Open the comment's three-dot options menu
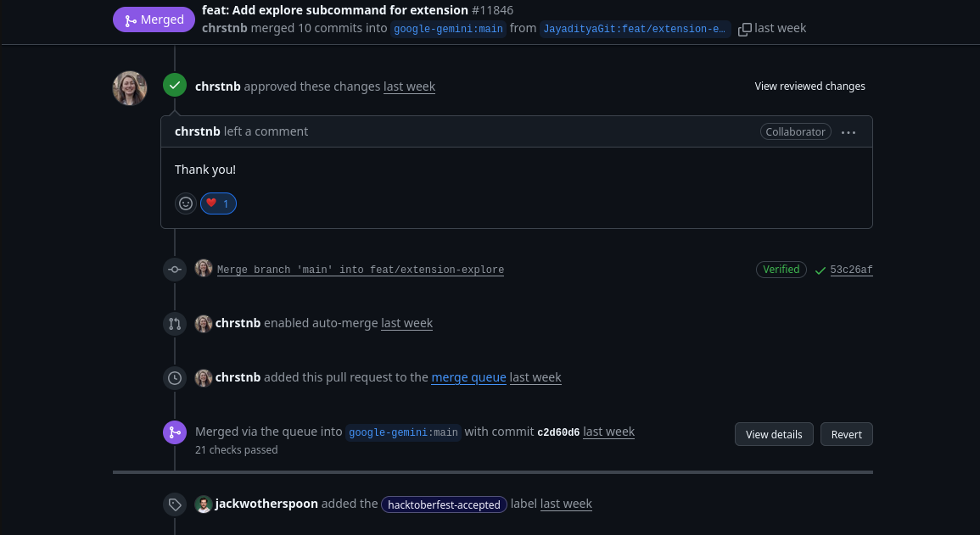This screenshot has width=980, height=535. pyautogui.click(x=848, y=132)
